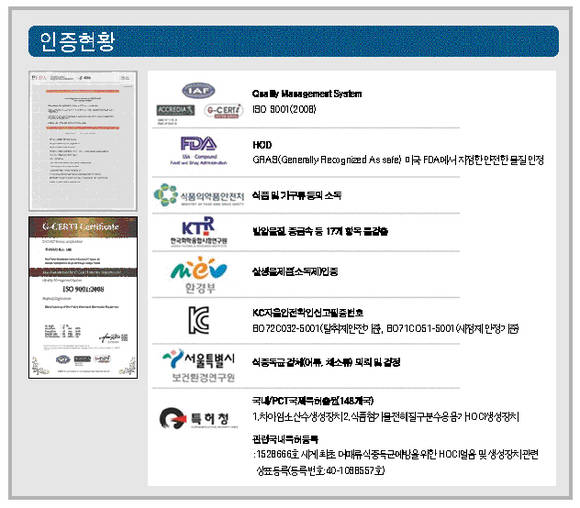This screenshot has width=580, height=508.
Task: Click the IAF oval logo
Action: point(199,91)
